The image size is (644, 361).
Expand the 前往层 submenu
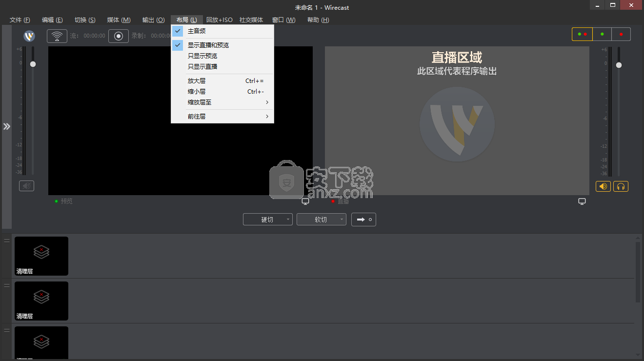(222, 117)
